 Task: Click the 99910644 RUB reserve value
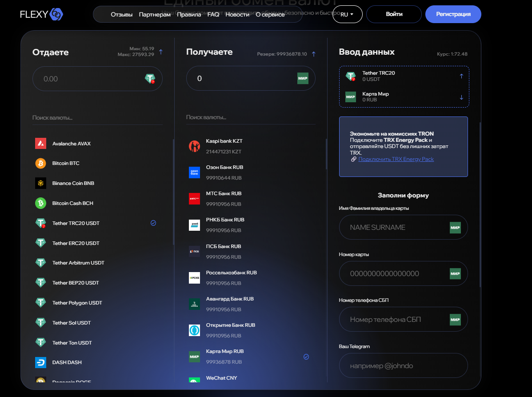tap(224, 178)
